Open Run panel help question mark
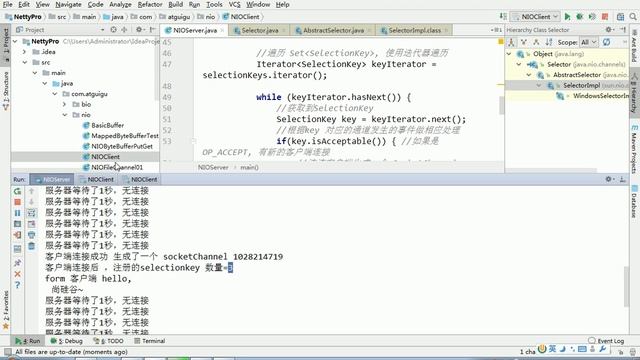The height and width of the screenshot is (360, 640). 18,285
